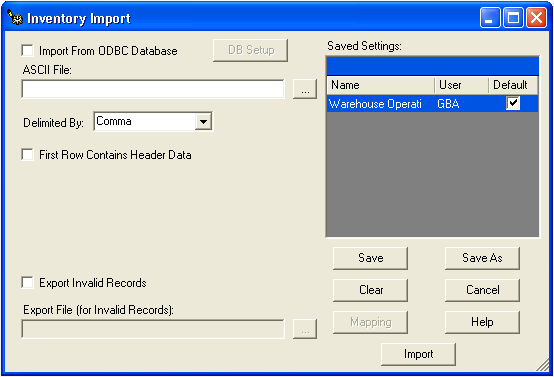
Task: Open the Mapping button
Action: tap(370, 322)
